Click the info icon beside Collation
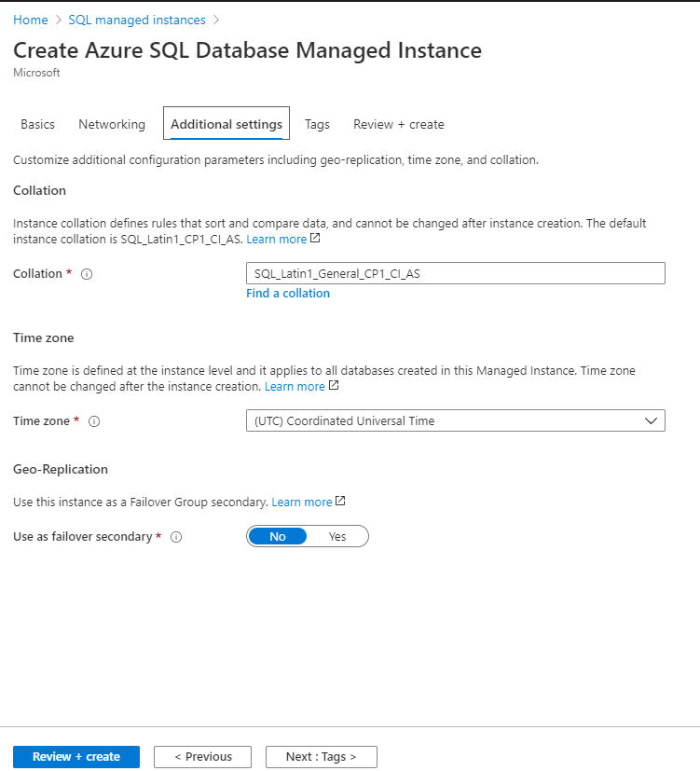 [87, 273]
